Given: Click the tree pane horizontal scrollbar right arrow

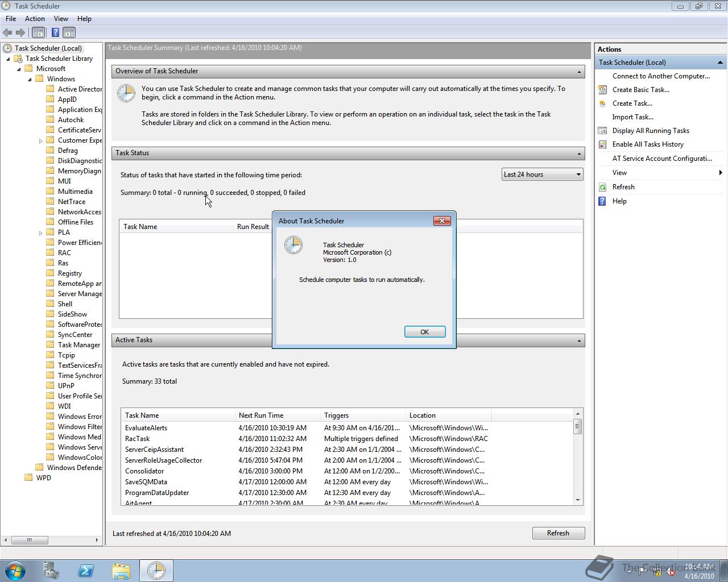Looking at the screenshot, I should [x=98, y=540].
